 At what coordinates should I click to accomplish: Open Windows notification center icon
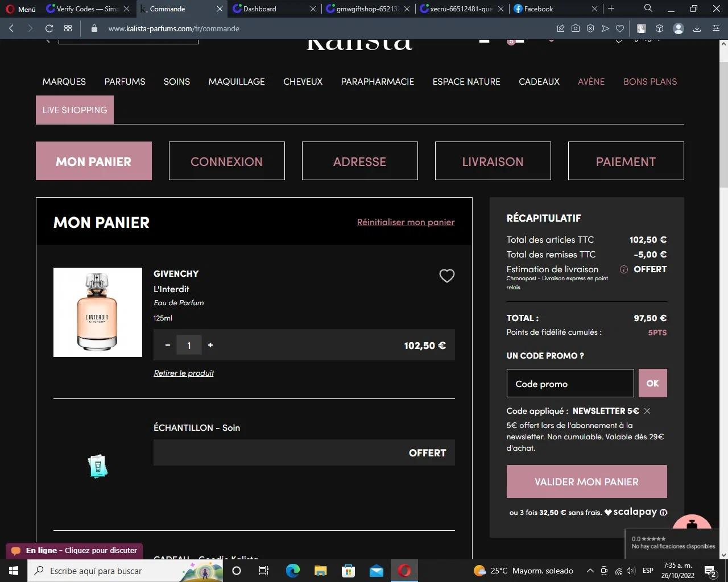[710, 571]
